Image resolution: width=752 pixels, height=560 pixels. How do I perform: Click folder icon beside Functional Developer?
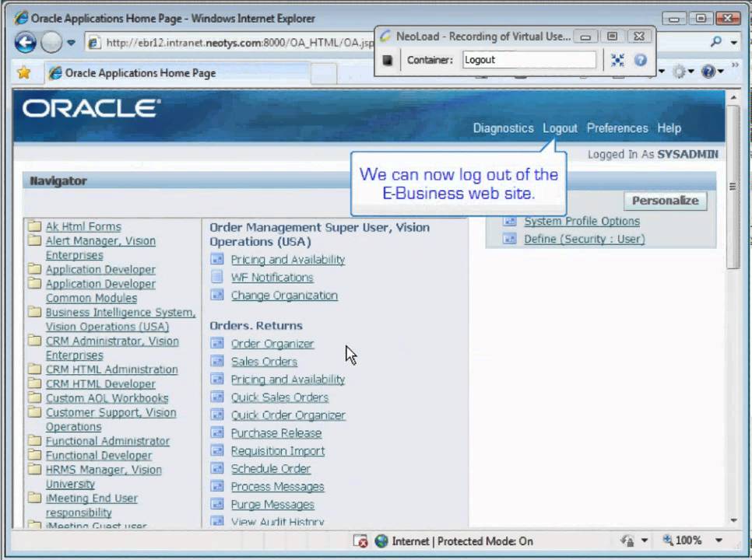pos(34,454)
